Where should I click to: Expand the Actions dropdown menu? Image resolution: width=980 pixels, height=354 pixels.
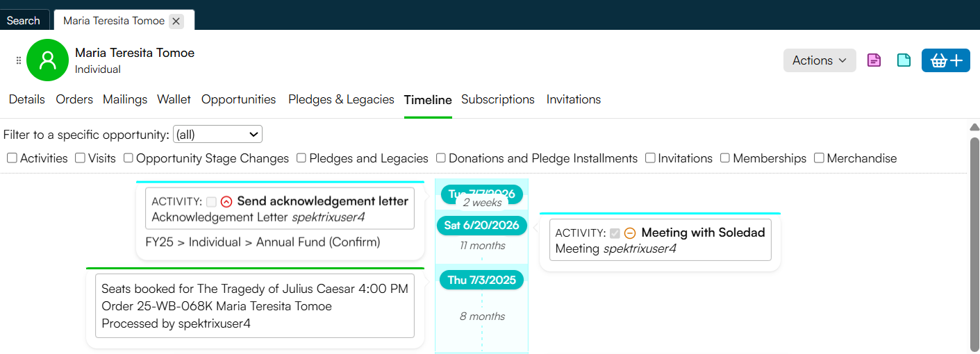pyautogui.click(x=820, y=60)
